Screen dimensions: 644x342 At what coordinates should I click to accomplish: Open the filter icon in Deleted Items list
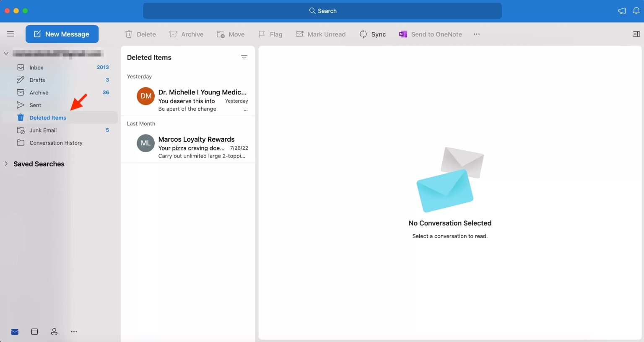(x=244, y=57)
